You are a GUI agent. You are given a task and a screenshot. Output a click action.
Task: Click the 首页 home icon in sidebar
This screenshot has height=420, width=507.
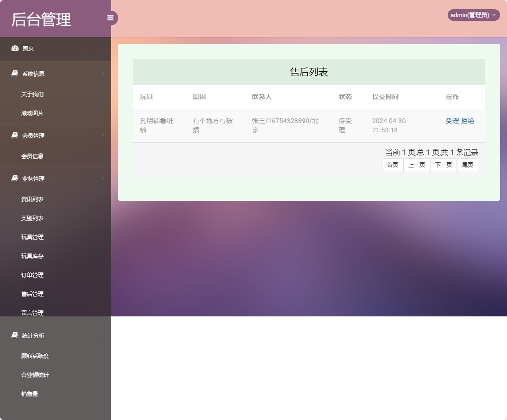coord(14,48)
